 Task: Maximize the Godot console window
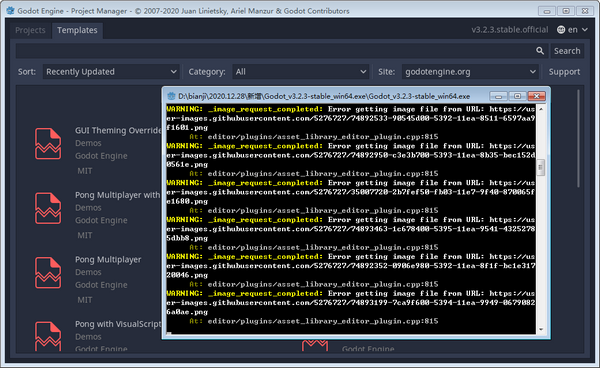point(517,96)
